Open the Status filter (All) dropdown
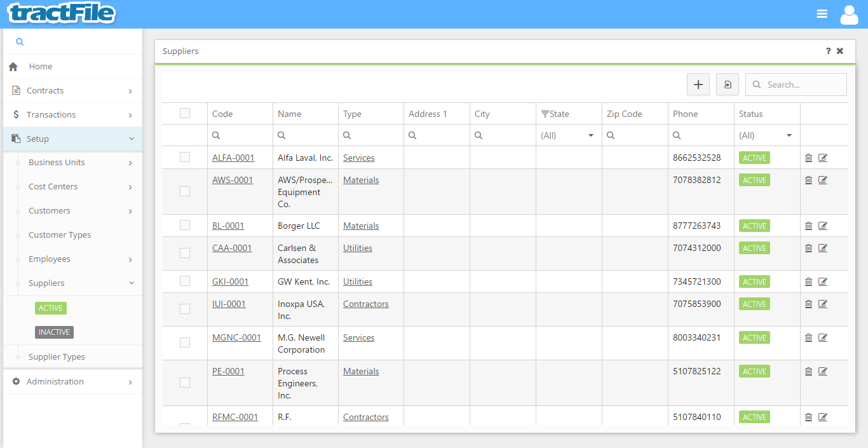 [x=766, y=135]
